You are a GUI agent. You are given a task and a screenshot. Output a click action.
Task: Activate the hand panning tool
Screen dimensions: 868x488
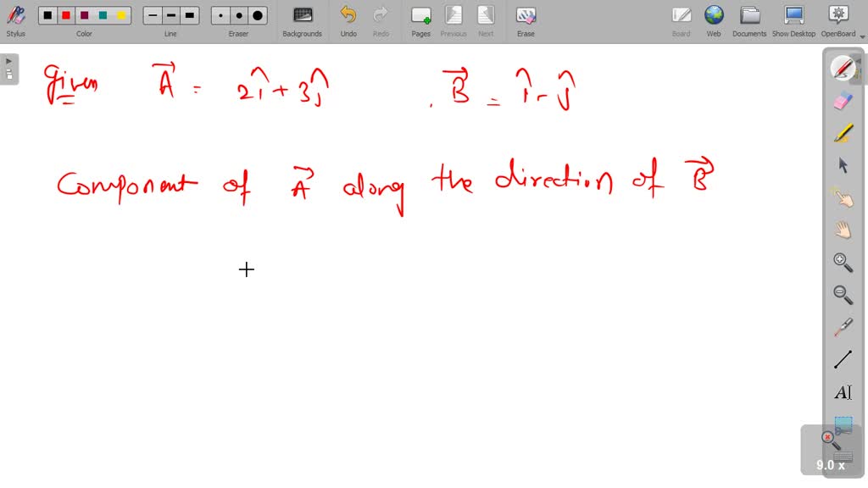coord(843,229)
